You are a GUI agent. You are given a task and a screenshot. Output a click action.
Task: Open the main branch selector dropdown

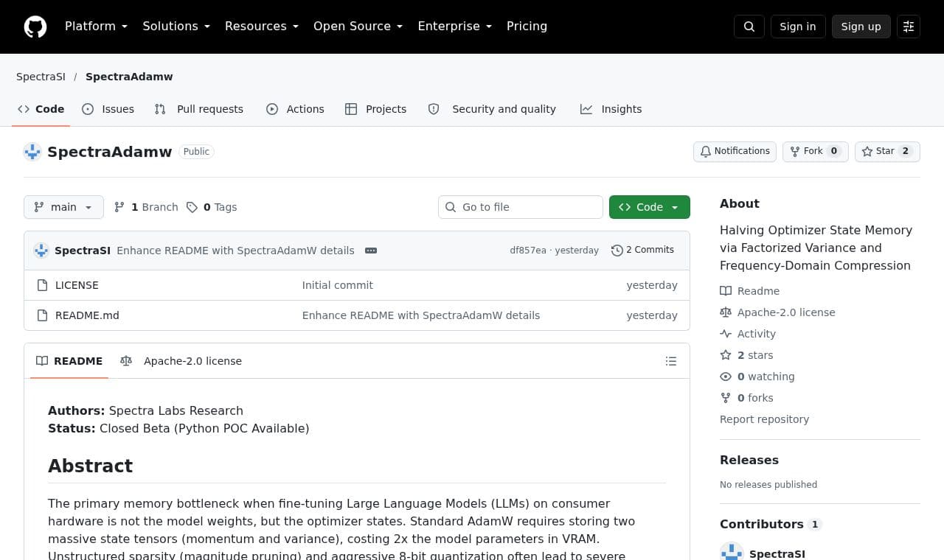(x=63, y=207)
